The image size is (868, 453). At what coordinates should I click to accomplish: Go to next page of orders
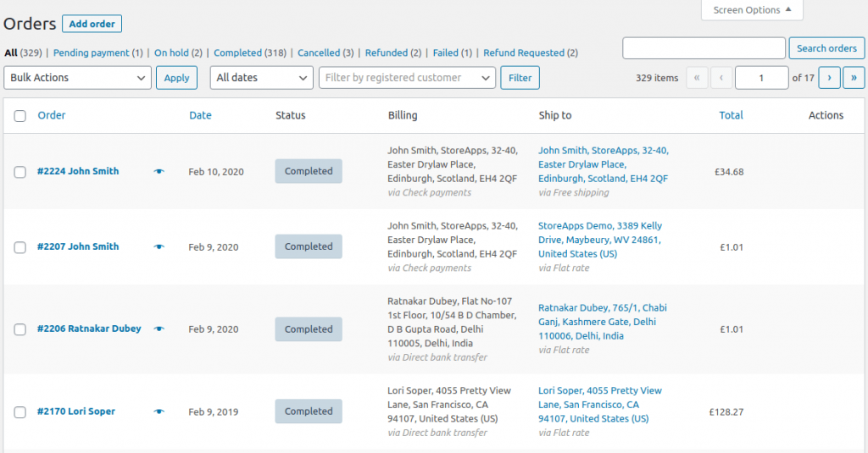pos(829,78)
